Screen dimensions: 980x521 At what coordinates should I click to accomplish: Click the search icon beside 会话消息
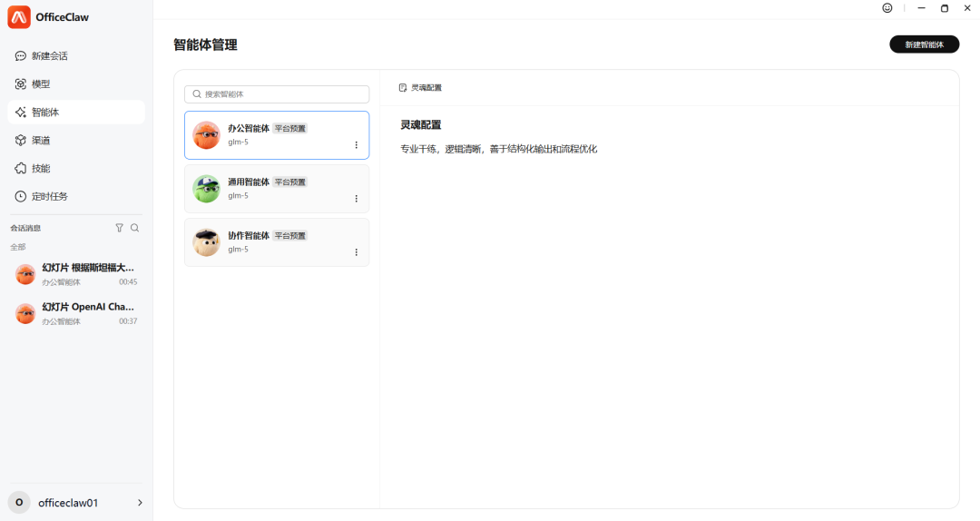pos(135,228)
